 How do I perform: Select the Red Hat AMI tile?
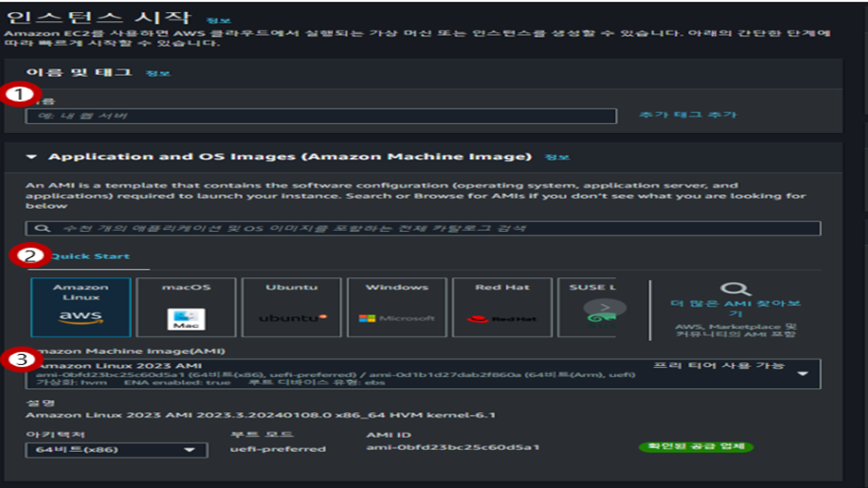point(502,308)
